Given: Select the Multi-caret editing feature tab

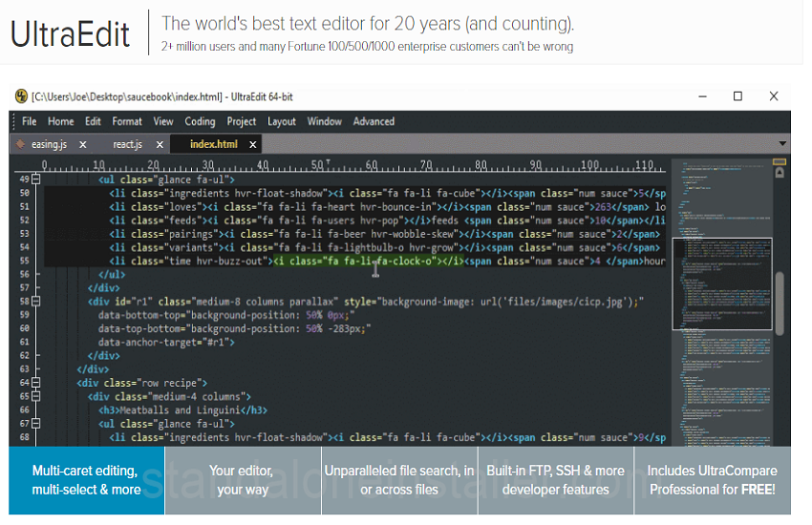Looking at the screenshot, I should 87,480.
